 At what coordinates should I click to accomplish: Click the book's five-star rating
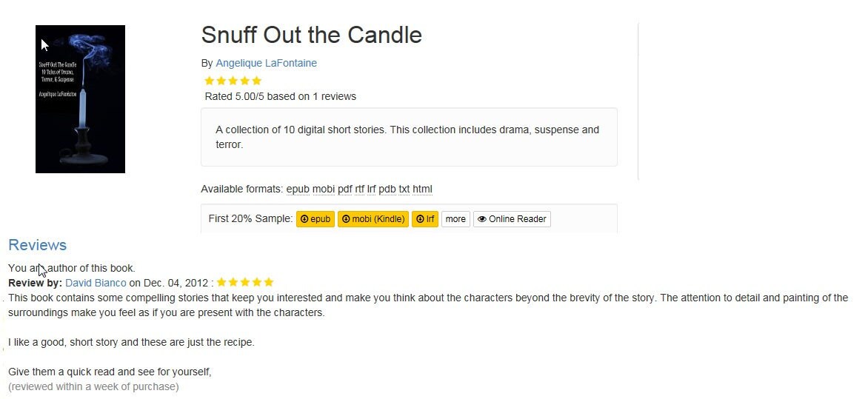[x=233, y=81]
